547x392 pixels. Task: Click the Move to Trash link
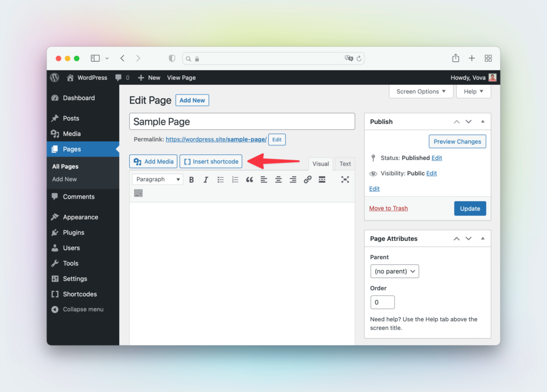pos(388,208)
